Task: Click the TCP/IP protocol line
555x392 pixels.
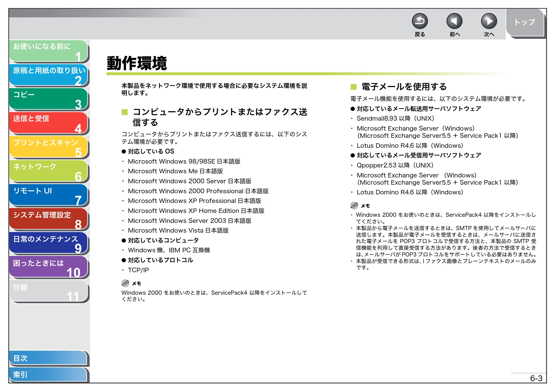Action: click(138, 270)
